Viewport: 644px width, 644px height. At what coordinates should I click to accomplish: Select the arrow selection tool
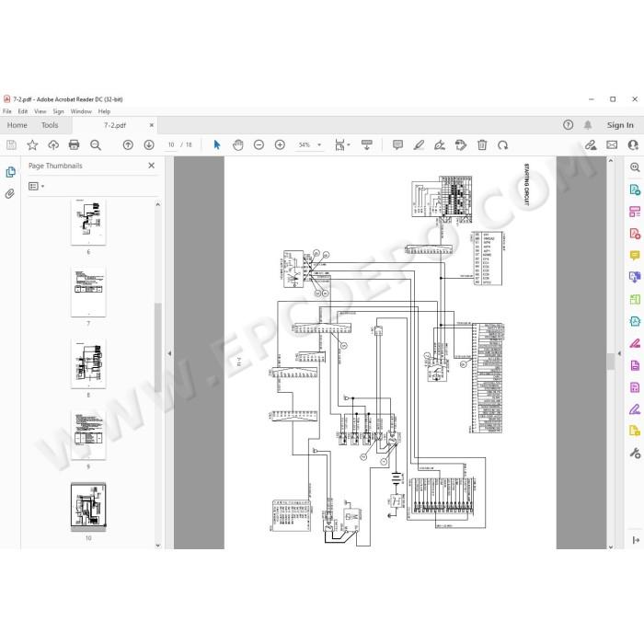(217, 145)
